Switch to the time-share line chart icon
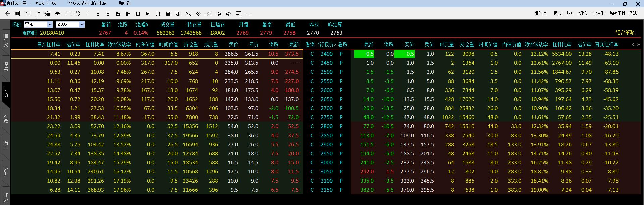The image size is (644, 205). (x=28, y=14)
